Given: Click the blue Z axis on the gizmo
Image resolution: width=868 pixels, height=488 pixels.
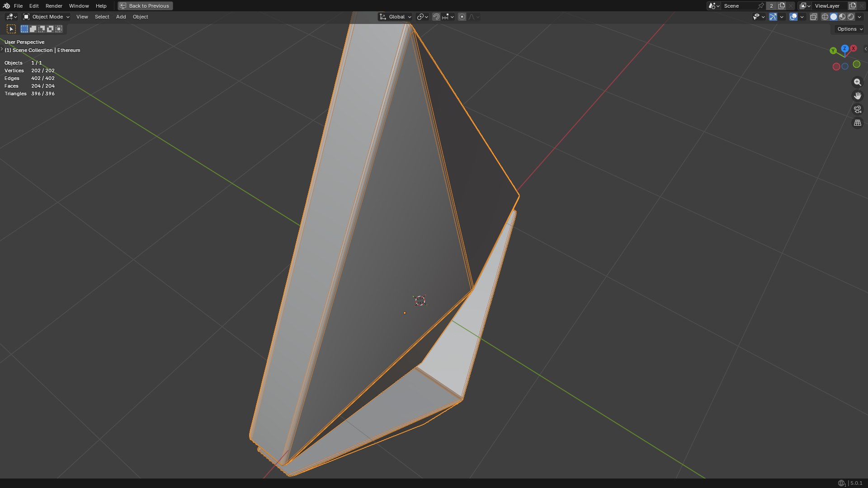Looking at the screenshot, I should [844, 48].
